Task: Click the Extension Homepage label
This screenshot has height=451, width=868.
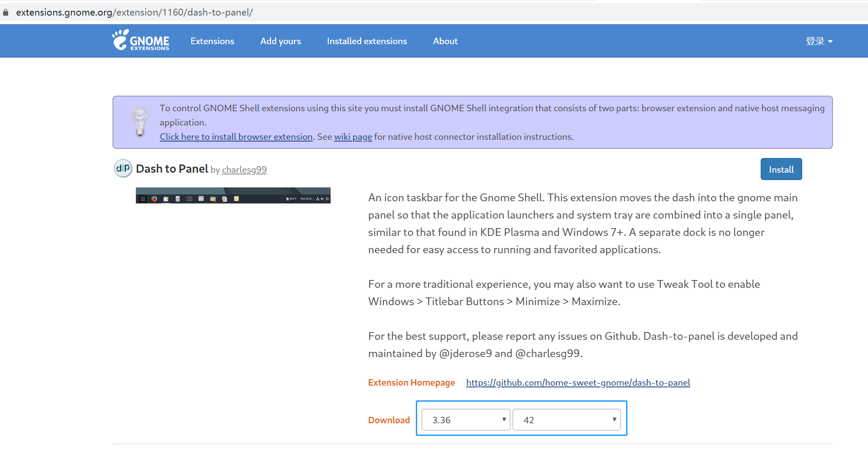Action: click(411, 383)
